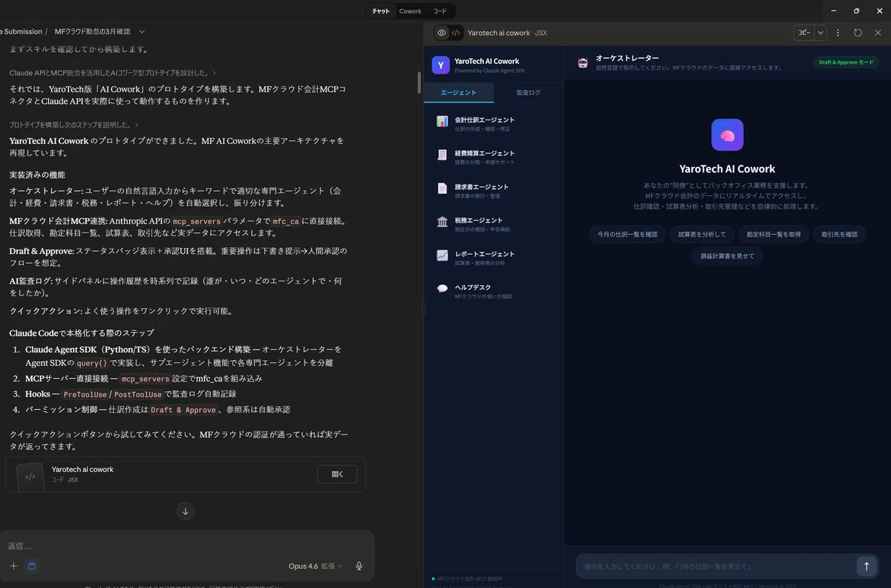
Task: Click the 'Draft & Approve' inline code text
Action: point(183,410)
